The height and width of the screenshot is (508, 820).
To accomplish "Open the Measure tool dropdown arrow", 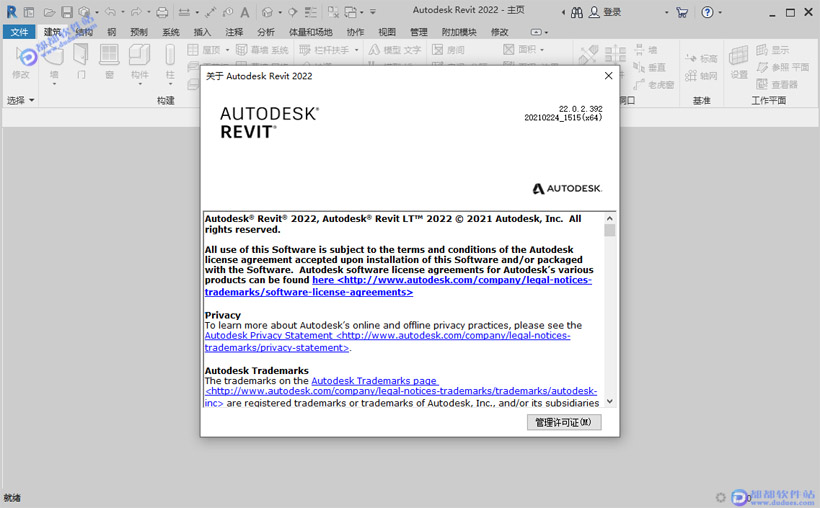I will pos(197,12).
